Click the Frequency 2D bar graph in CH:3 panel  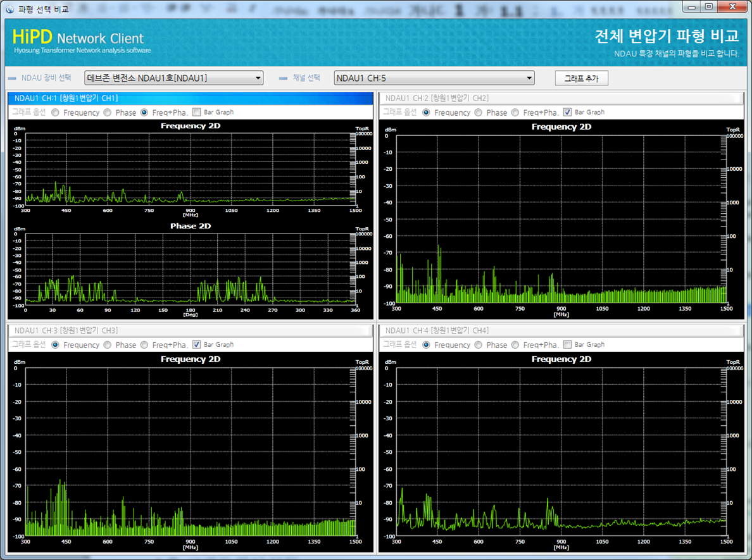[x=191, y=452]
